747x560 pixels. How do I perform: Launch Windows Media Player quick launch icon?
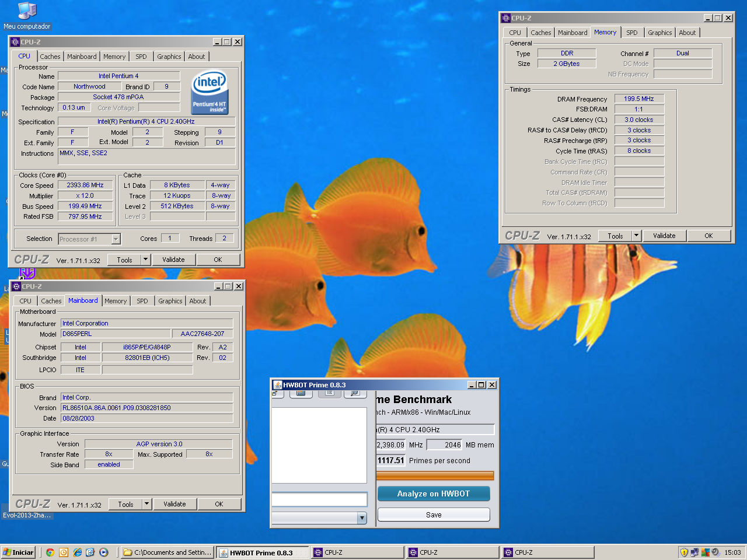[104, 552]
